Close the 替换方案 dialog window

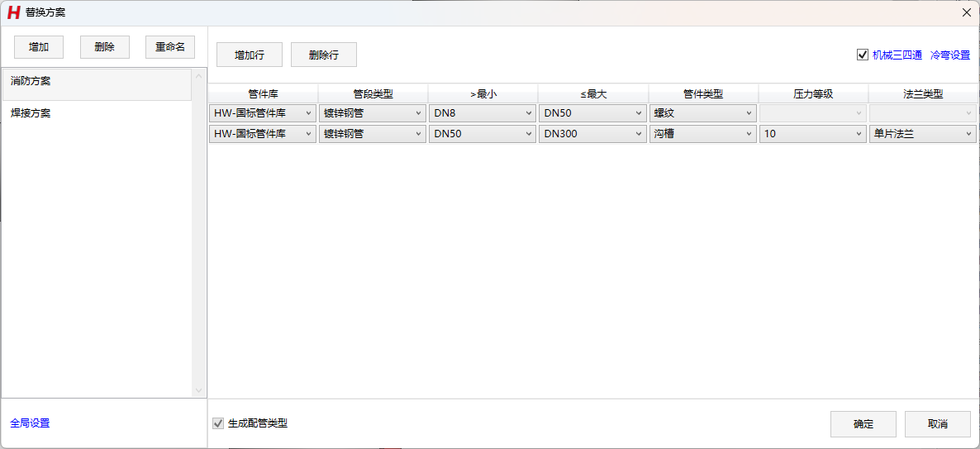coord(966,12)
